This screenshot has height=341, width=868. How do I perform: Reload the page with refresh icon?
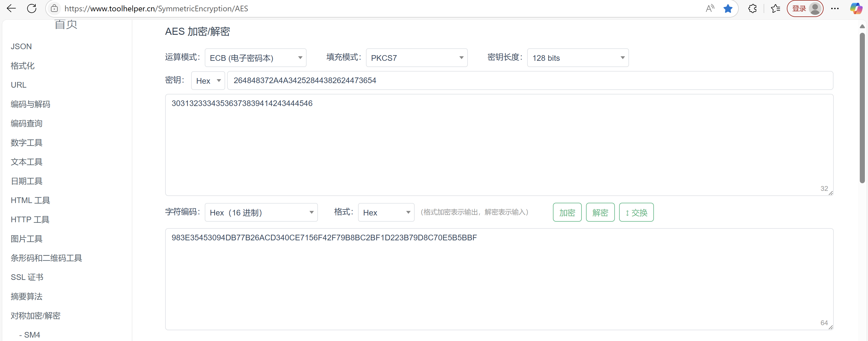pyautogui.click(x=32, y=8)
